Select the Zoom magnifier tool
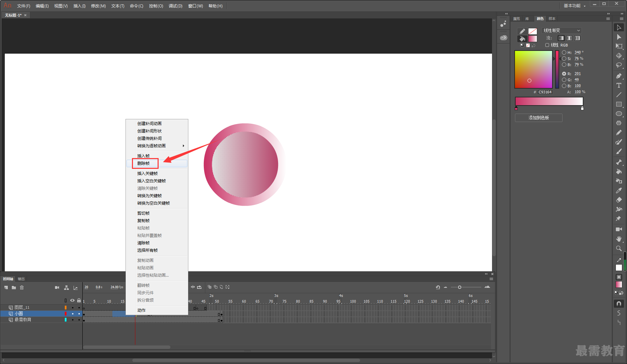The image size is (627, 364). (x=619, y=248)
